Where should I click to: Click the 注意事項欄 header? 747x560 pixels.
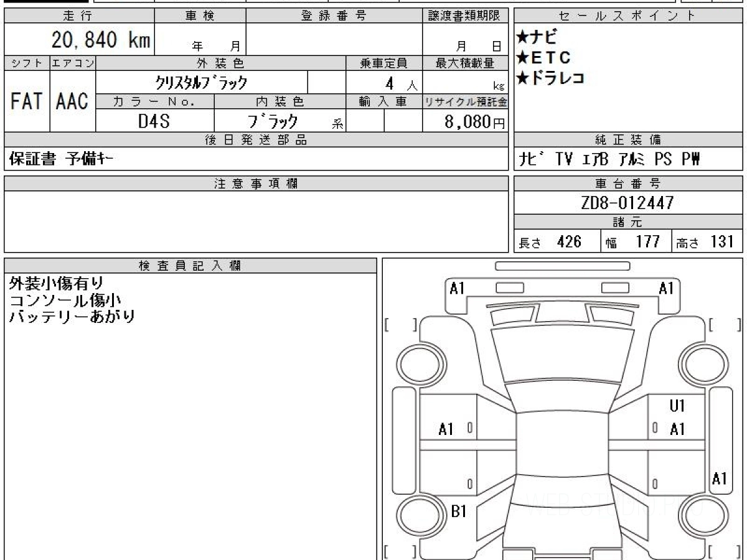[x=256, y=183]
